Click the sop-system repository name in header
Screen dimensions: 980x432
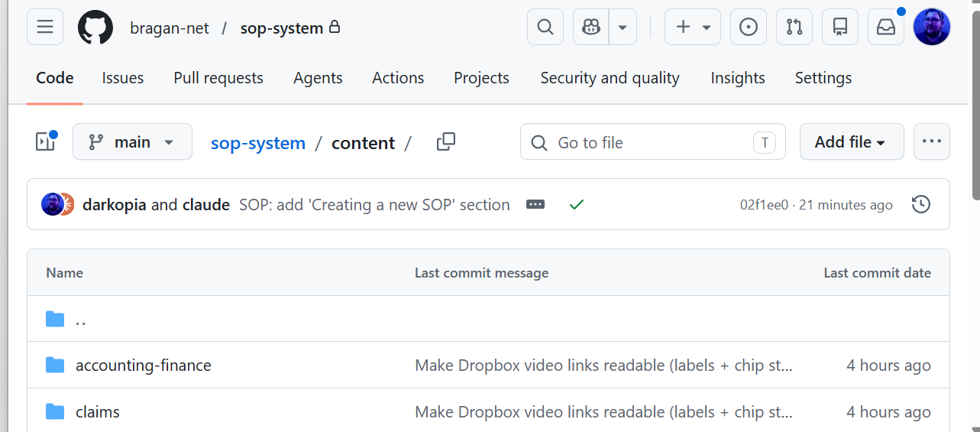coord(282,28)
